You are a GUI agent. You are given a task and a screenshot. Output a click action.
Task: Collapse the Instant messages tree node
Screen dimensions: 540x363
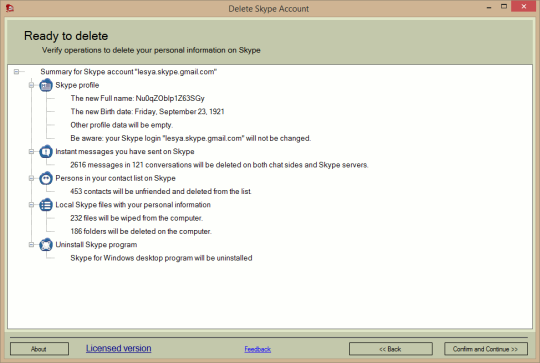[x=31, y=152]
